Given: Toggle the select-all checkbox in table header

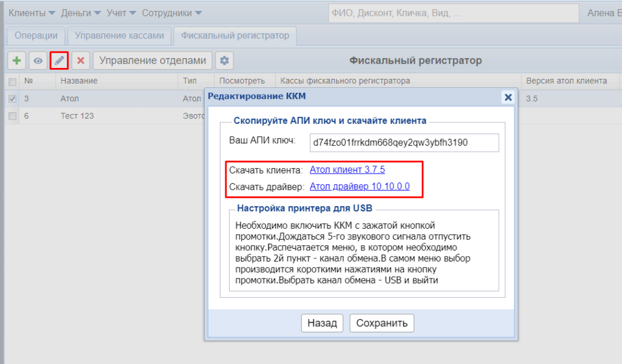Looking at the screenshot, I should click(x=12, y=81).
